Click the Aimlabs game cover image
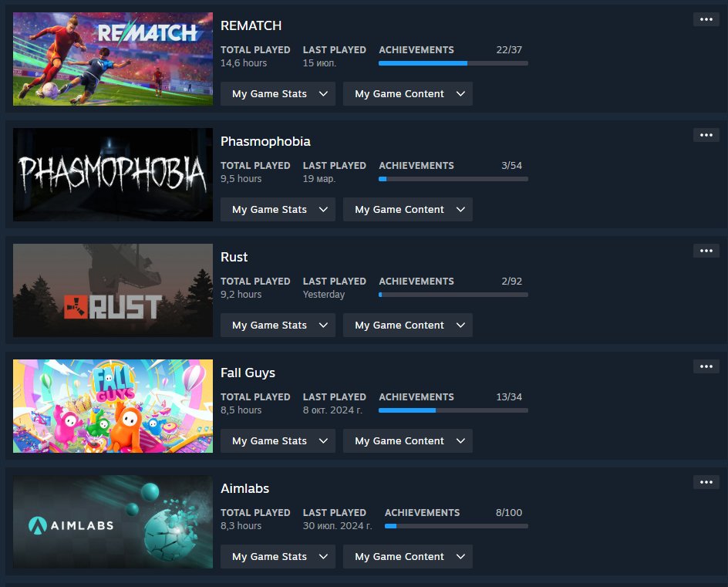Viewport: 728px width, 587px height. pyautogui.click(x=113, y=521)
